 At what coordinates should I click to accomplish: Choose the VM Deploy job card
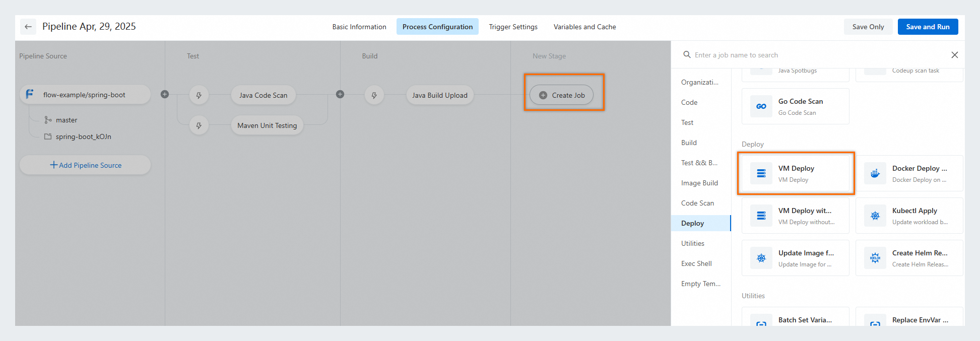(x=796, y=173)
